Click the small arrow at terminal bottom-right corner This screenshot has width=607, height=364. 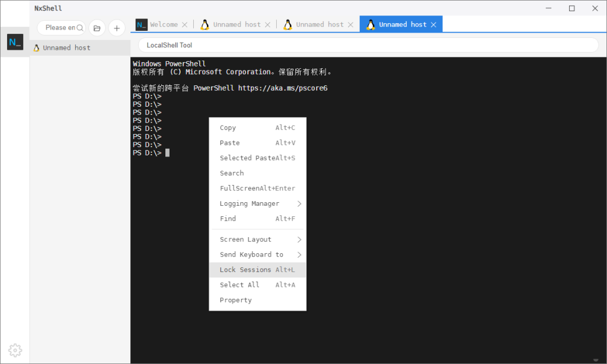coord(596,360)
